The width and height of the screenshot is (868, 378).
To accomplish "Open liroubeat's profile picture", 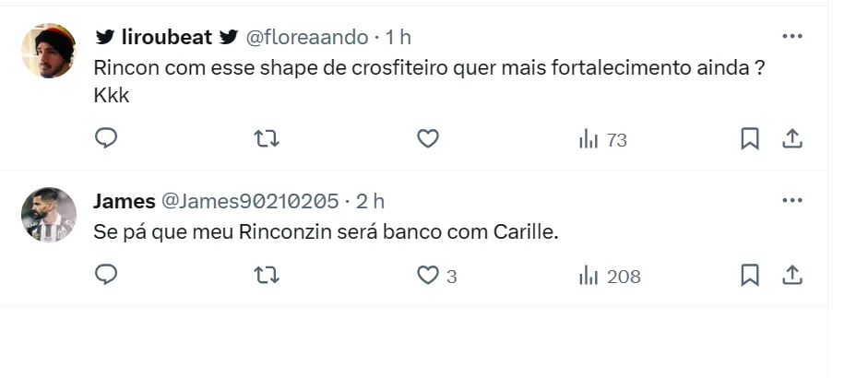I will coord(49,51).
